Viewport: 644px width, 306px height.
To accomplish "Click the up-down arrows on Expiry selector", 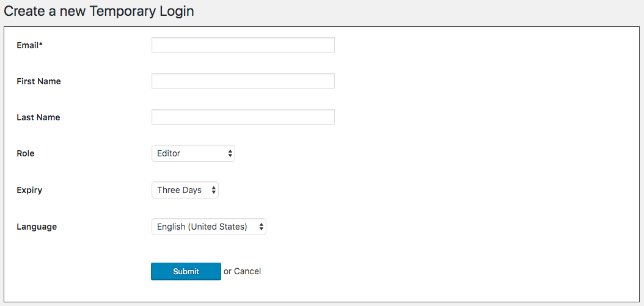I will pyautogui.click(x=213, y=190).
